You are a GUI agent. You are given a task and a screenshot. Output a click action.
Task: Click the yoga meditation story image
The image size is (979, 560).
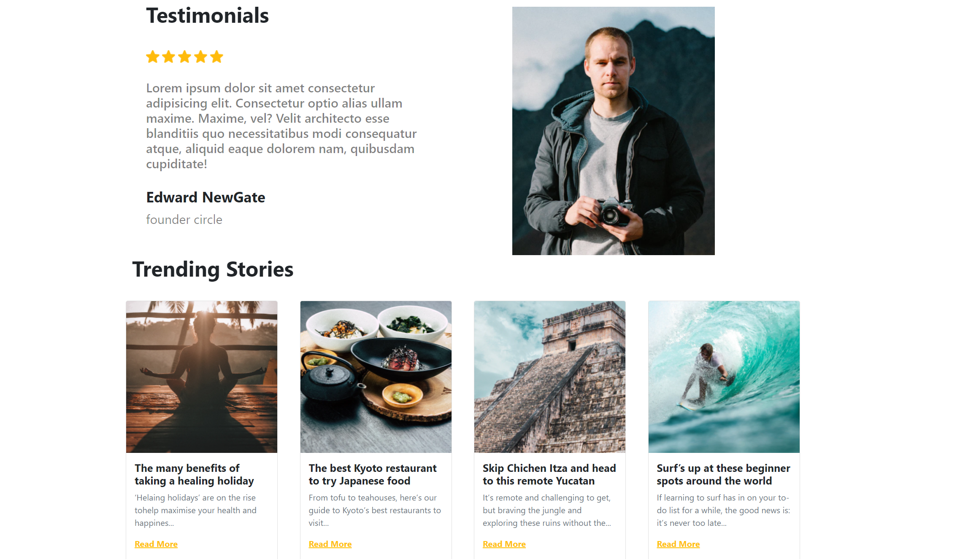(x=202, y=377)
